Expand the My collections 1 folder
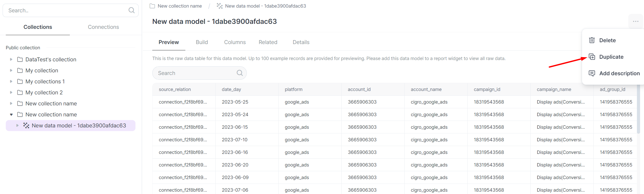644x194 pixels. pyautogui.click(x=11, y=82)
